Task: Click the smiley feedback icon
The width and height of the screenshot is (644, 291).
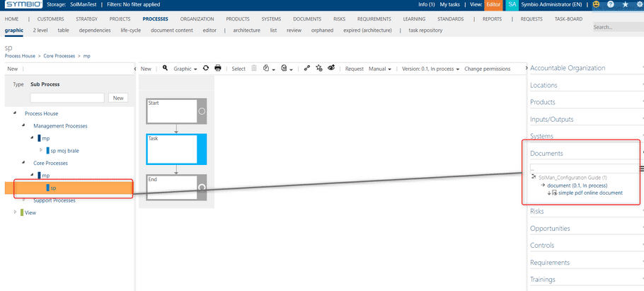Action: 596,4
